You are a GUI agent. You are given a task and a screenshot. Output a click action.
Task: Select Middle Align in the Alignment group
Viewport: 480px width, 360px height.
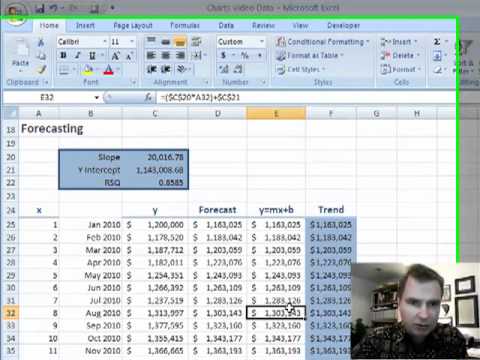point(165,42)
